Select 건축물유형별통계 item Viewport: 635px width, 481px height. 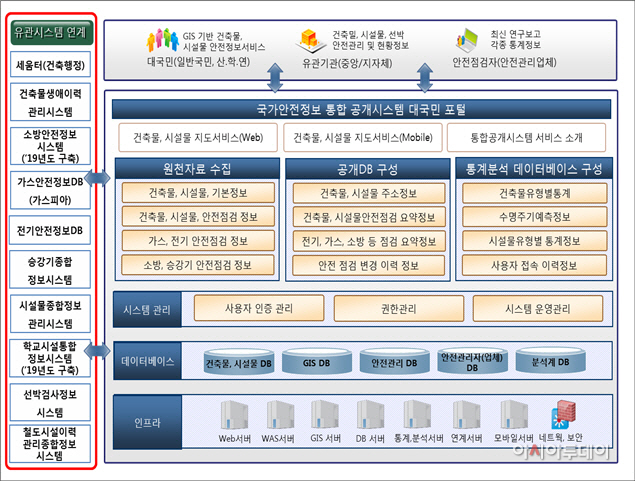535,193
